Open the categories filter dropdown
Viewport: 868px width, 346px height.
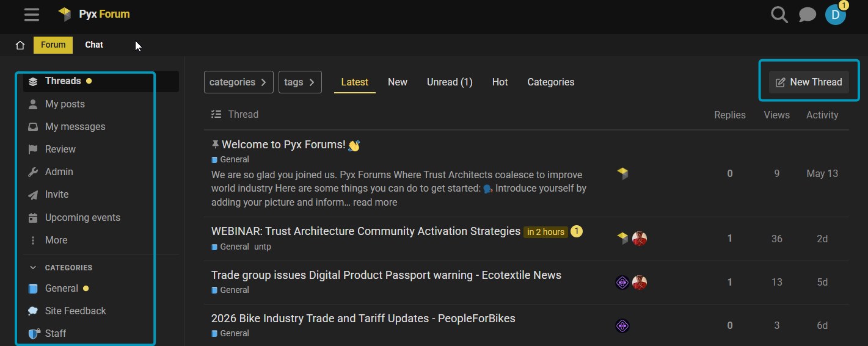(x=239, y=82)
